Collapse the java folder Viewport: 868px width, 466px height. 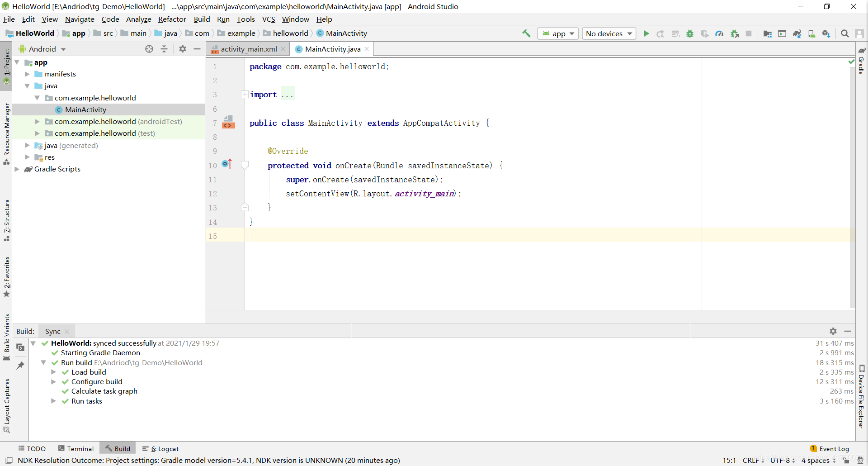(x=27, y=86)
